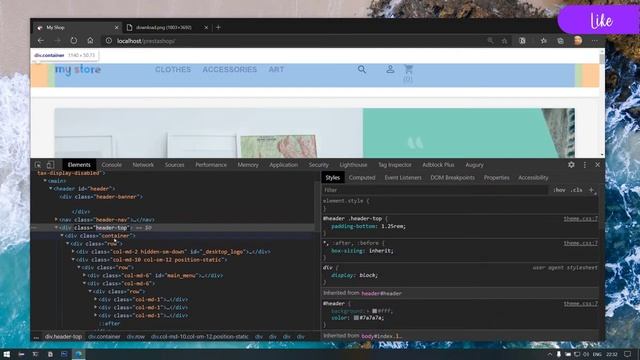Click the site info icon before localhost
Image resolution: width=640 pixels, height=360 pixels.
[x=109, y=41]
